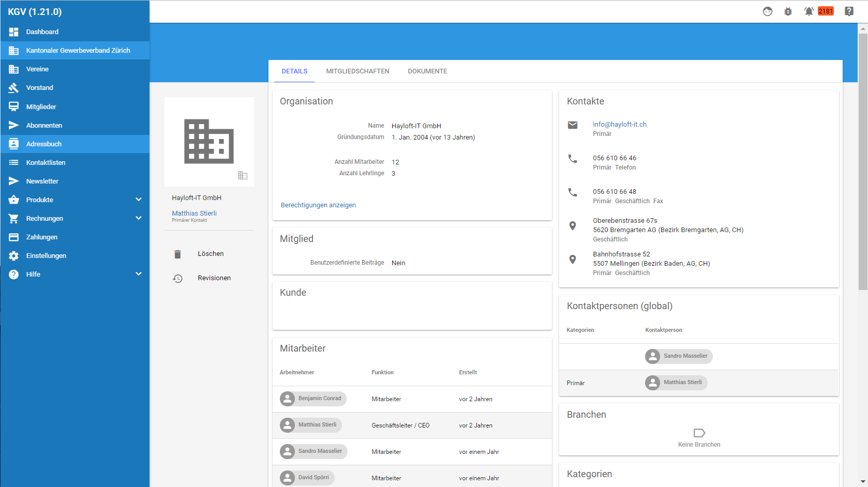Click the Dashboard icon in sidebar
The image size is (868, 487).
point(14,32)
